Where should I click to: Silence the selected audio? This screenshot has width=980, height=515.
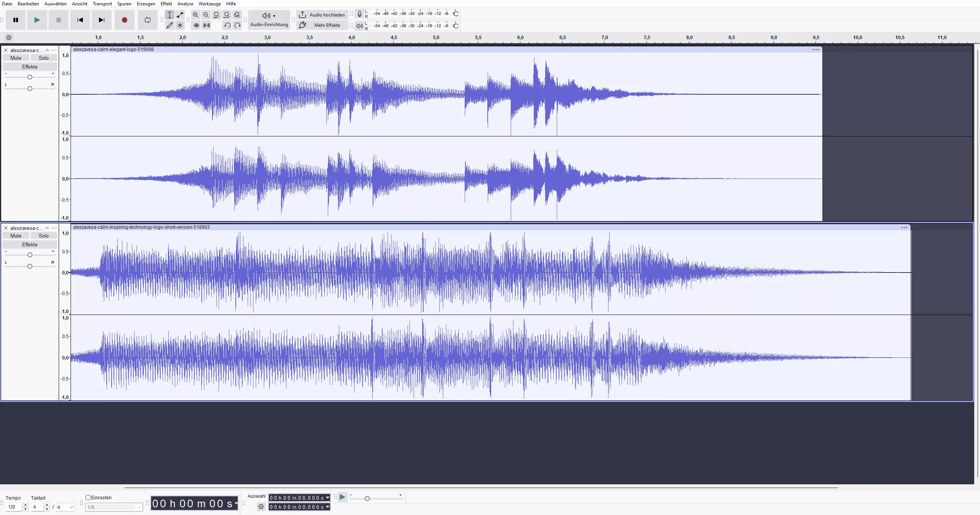coord(207,25)
